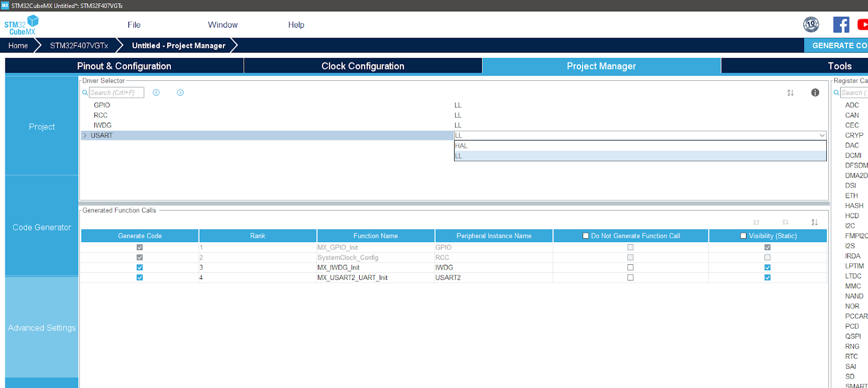Click the Register Callback search magnifier icon
Screen dimensions: 868x388
(837, 93)
